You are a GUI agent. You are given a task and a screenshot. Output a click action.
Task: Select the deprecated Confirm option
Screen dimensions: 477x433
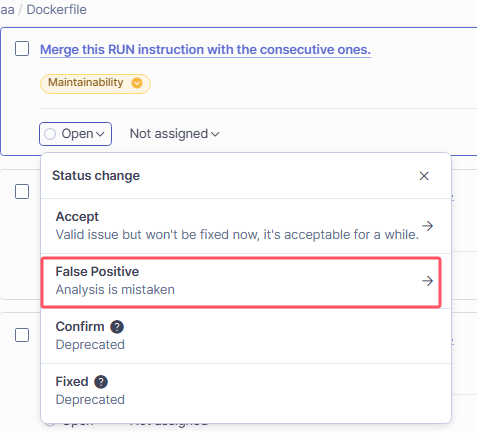point(246,336)
